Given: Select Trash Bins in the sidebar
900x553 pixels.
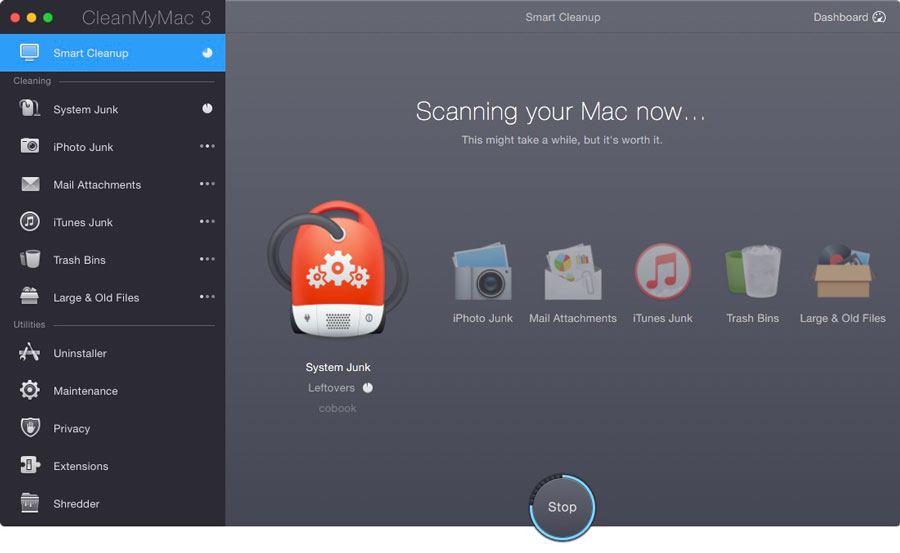Looking at the screenshot, I should pos(112,260).
